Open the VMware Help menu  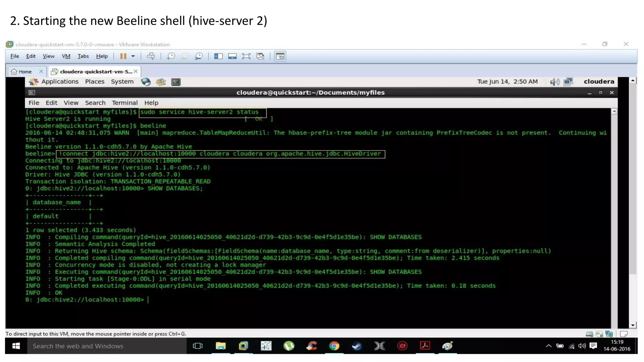[102, 56]
